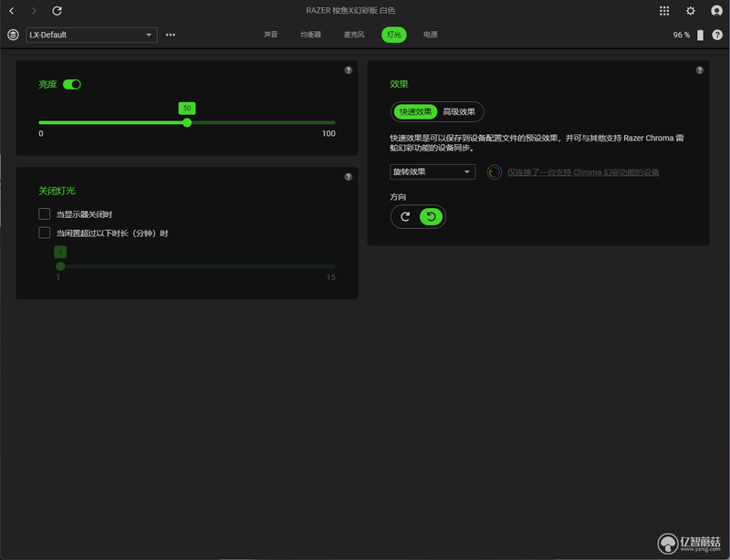The height and width of the screenshot is (560, 730).
Task: Open help icon in brightness panel
Action: pos(349,70)
